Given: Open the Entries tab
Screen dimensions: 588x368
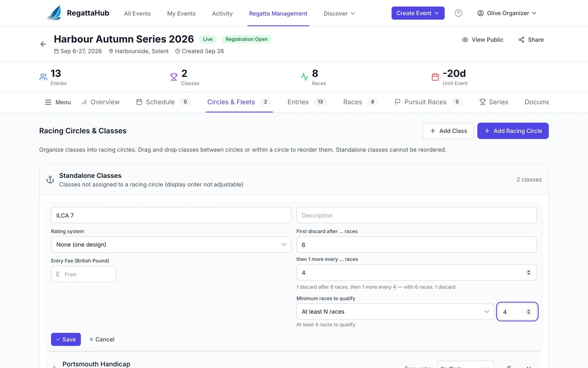Looking at the screenshot, I should [x=307, y=102].
